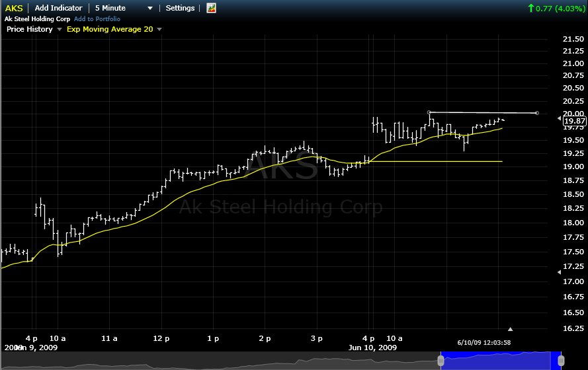Click the Jun 10, 2009 date label
This screenshot has height=370, width=588.
(x=372, y=347)
